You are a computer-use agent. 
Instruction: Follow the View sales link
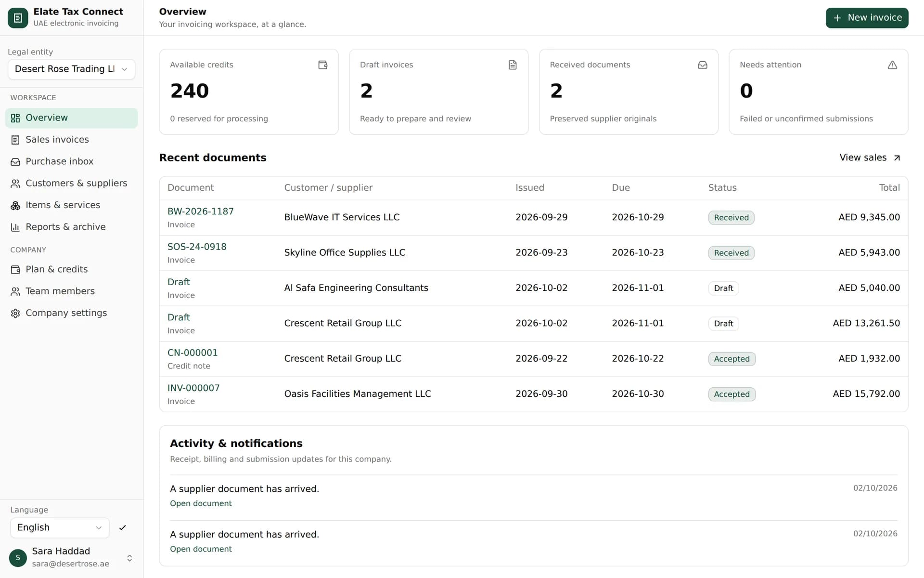click(x=870, y=158)
